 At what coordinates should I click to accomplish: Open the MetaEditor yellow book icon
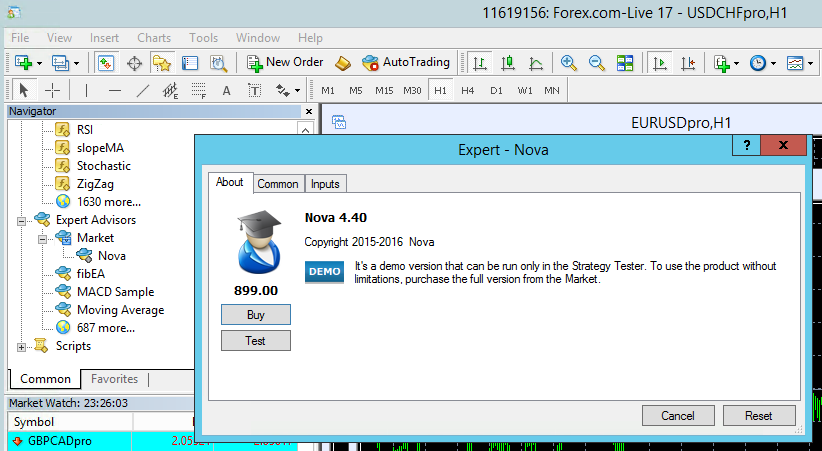coord(343,63)
